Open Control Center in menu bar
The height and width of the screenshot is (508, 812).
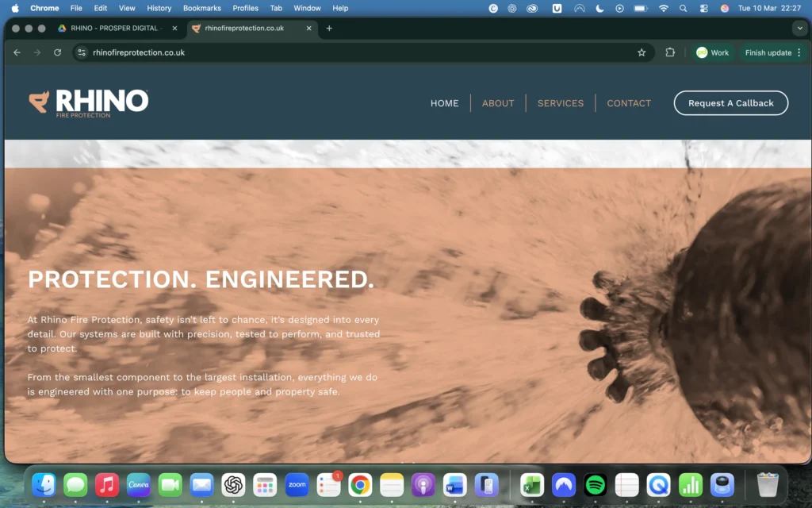click(703, 8)
